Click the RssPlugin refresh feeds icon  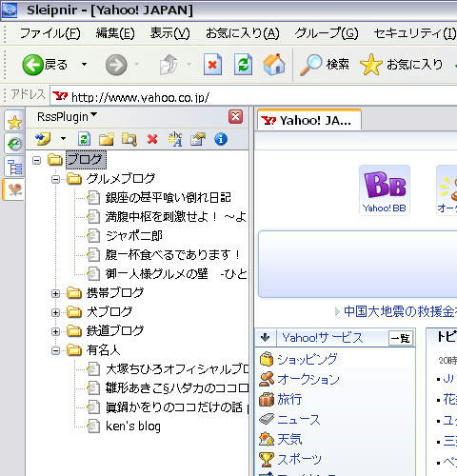pyautogui.click(x=84, y=139)
